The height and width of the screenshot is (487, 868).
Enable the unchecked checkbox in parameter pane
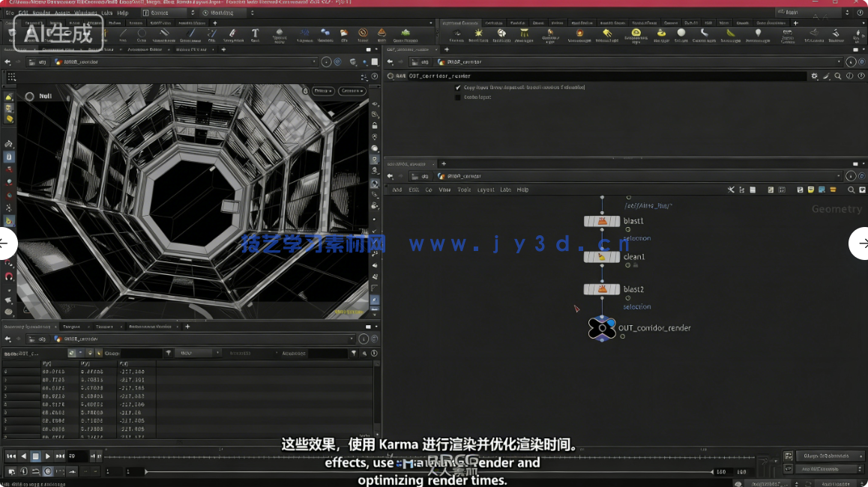458,97
